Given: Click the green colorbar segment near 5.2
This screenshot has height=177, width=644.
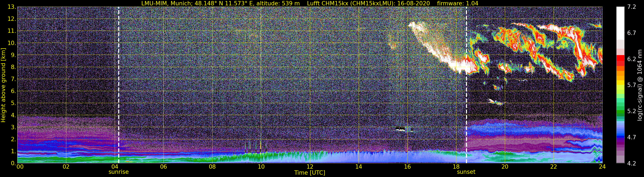Looking at the screenshot, I should point(620,112).
